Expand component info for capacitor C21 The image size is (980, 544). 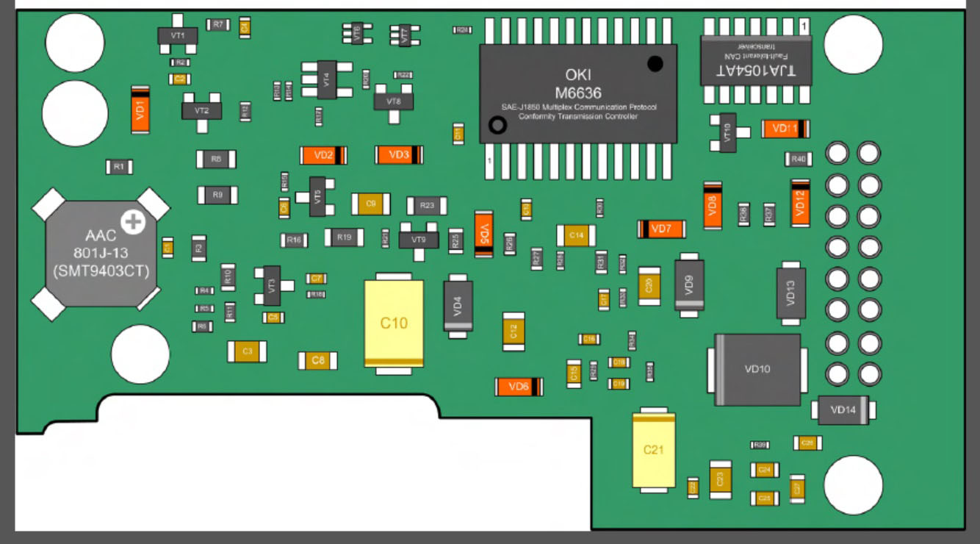click(x=652, y=448)
